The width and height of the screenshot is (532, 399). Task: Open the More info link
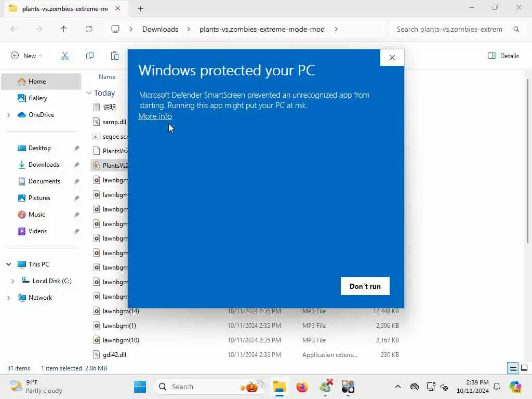pyautogui.click(x=155, y=116)
